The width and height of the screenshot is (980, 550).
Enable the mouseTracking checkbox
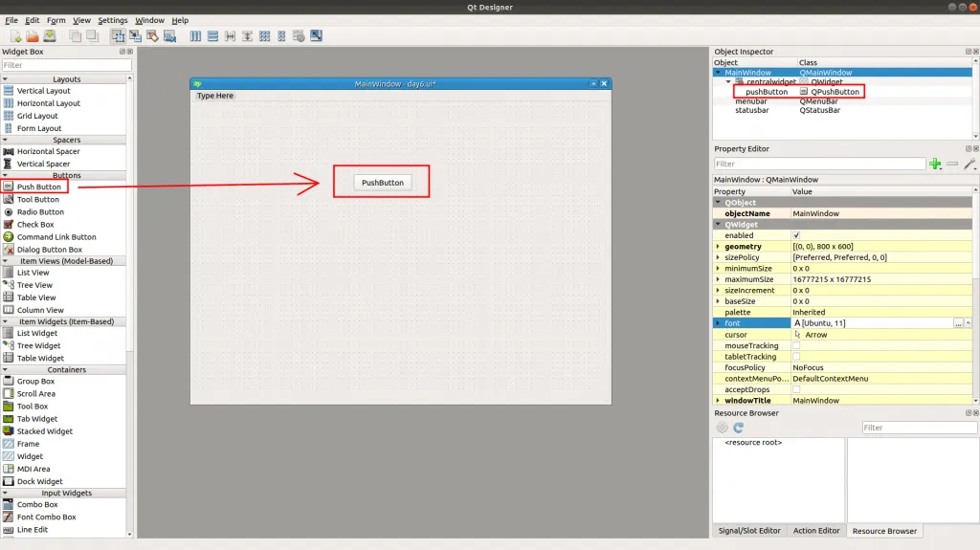click(x=796, y=346)
